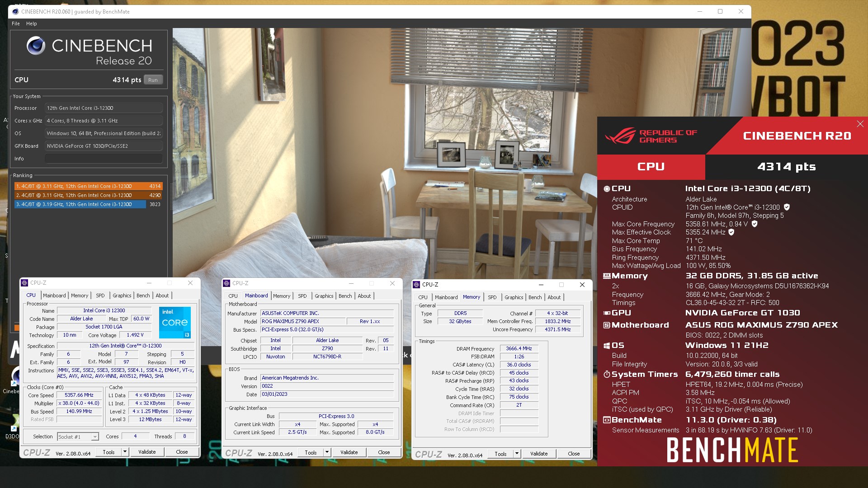Screen dimensions: 868x488
Task: Run the Cinebench CPU benchmark
Action: point(153,80)
